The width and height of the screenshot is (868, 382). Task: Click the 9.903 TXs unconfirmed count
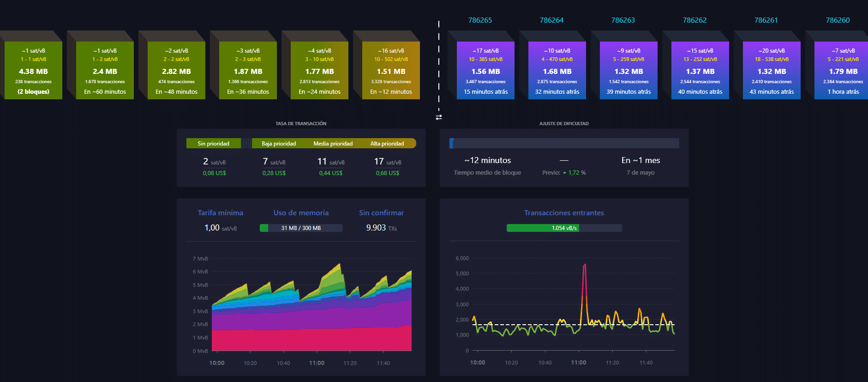(x=381, y=228)
